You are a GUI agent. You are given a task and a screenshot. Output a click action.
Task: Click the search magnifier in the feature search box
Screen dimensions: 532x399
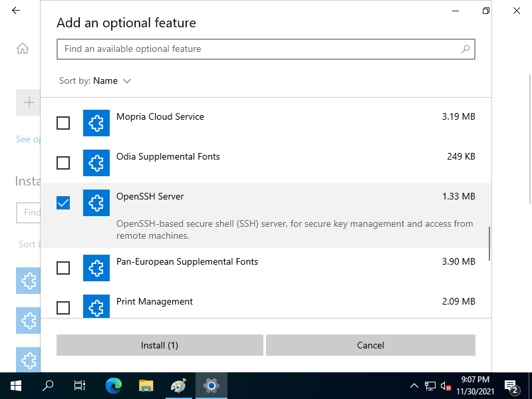(x=465, y=49)
